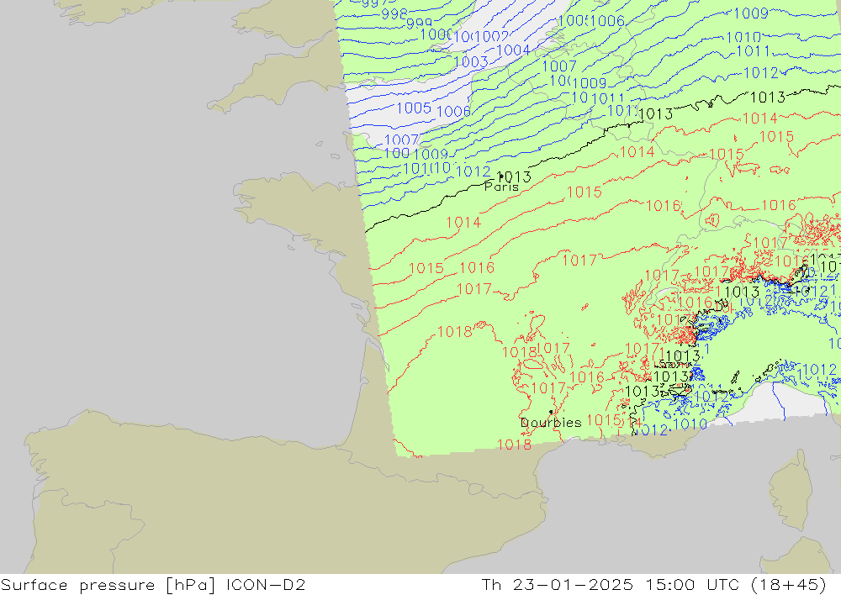Viewport: 841px width, 616px height.
Task: Click the Dourbies location label
Action: coord(551,423)
